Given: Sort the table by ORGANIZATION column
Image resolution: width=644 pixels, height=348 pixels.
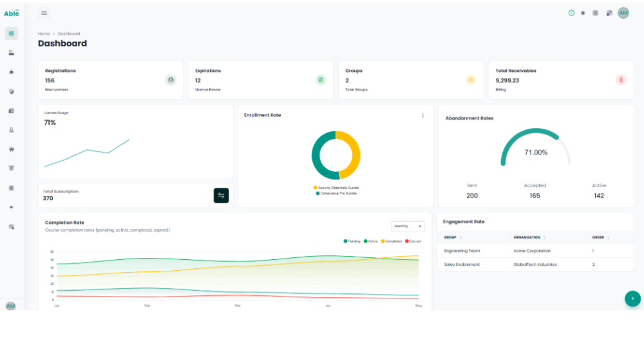Looking at the screenshot, I should [x=530, y=237].
